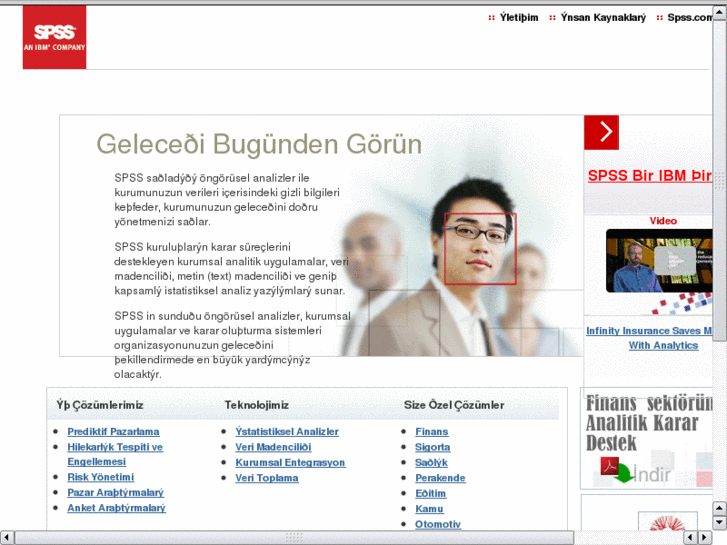This screenshot has height=545, width=727.
Task: Open Infinity Insurance Saves link
Action: 649,338
